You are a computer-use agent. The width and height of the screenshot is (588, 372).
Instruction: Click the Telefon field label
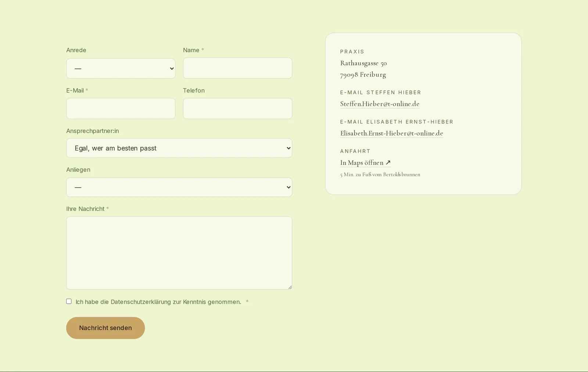pyautogui.click(x=194, y=91)
